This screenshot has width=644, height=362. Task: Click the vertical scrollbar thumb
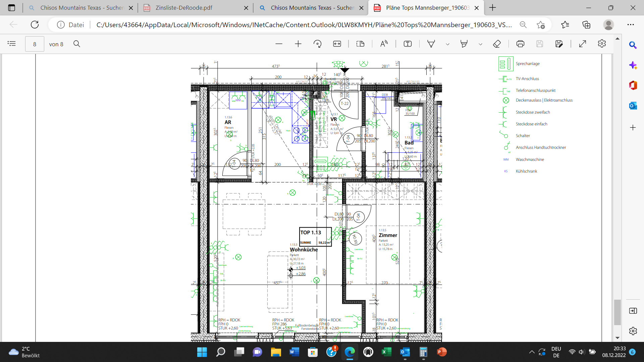[617, 312]
